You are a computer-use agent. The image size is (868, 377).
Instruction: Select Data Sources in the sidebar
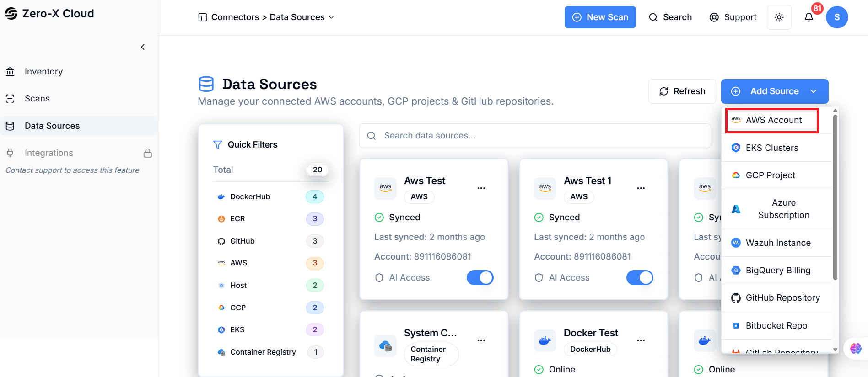tap(79, 126)
